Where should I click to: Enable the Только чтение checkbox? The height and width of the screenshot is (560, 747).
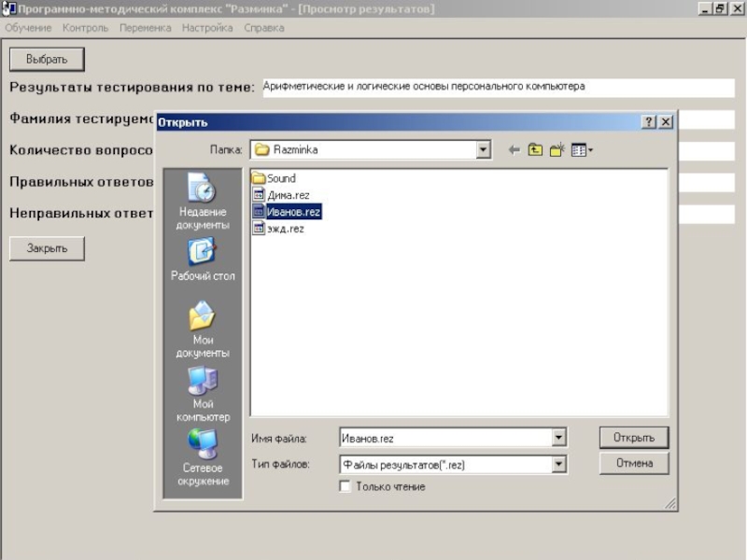[x=345, y=487]
